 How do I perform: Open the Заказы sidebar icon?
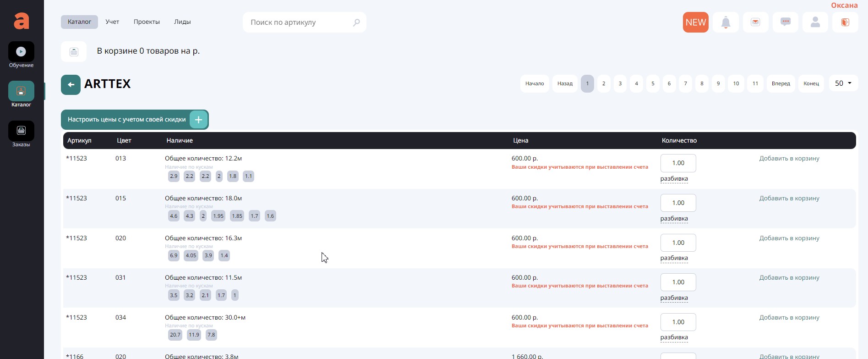click(x=21, y=131)
